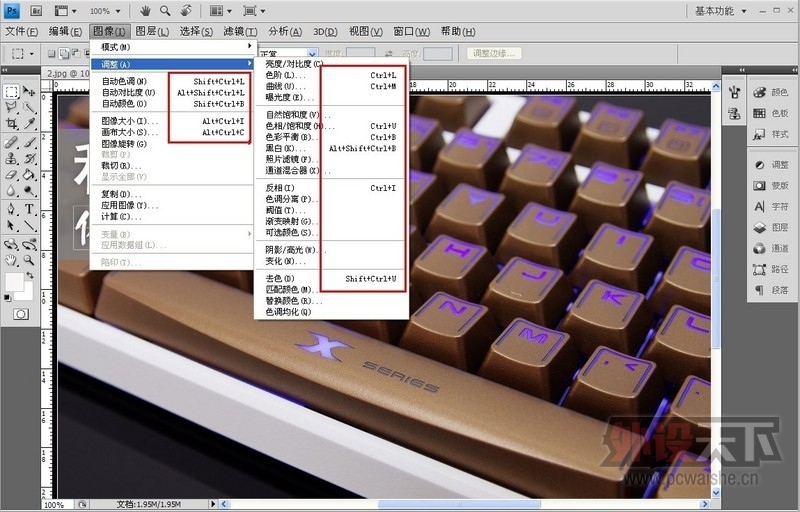The height and width of the screenshot is (512, 800).
Task: Reset to default foreground and background colors
Action: coord(7,298)
